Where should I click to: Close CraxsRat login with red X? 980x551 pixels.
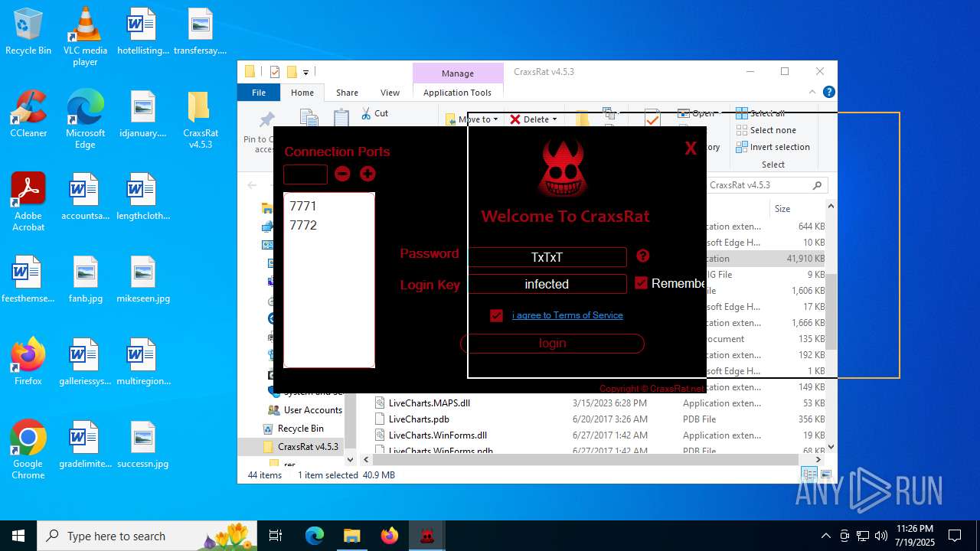(691, 148)
